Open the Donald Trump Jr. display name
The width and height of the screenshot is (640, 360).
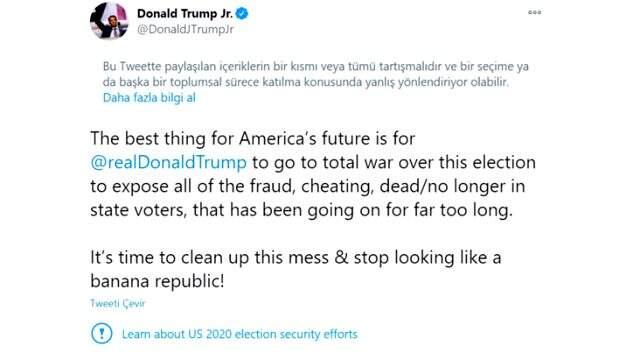[185, 14]
